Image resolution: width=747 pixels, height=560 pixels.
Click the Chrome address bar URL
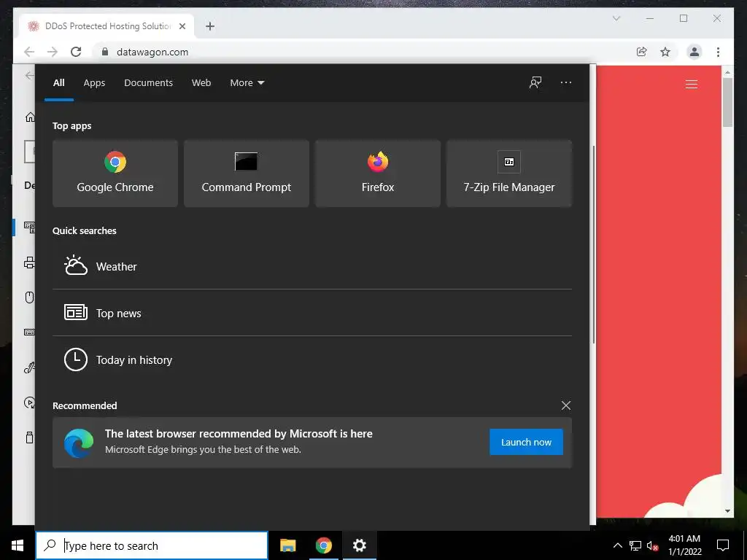pyautogui.click(x=152, y=52)
